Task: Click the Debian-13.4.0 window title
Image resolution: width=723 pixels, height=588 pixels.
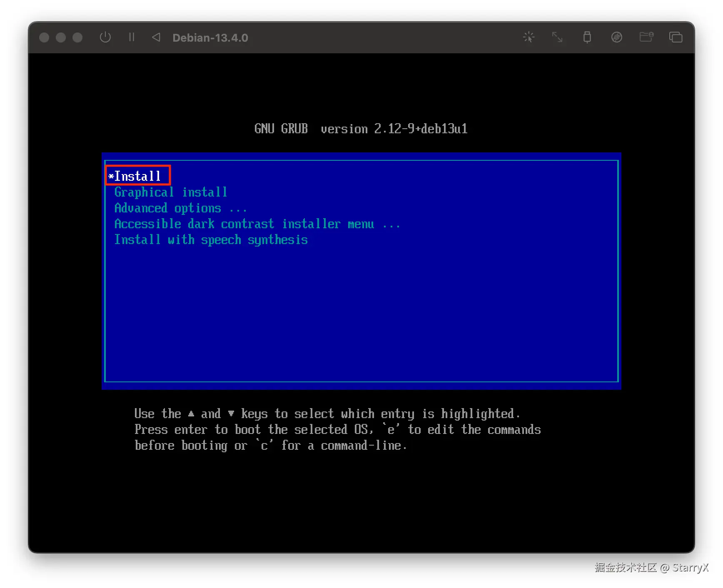Action: tap(210, 38)
